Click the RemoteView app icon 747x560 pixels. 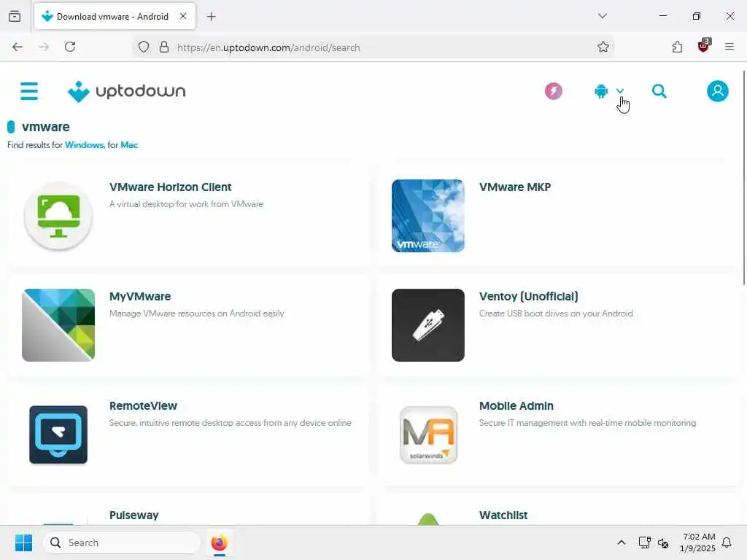point(58,435)
